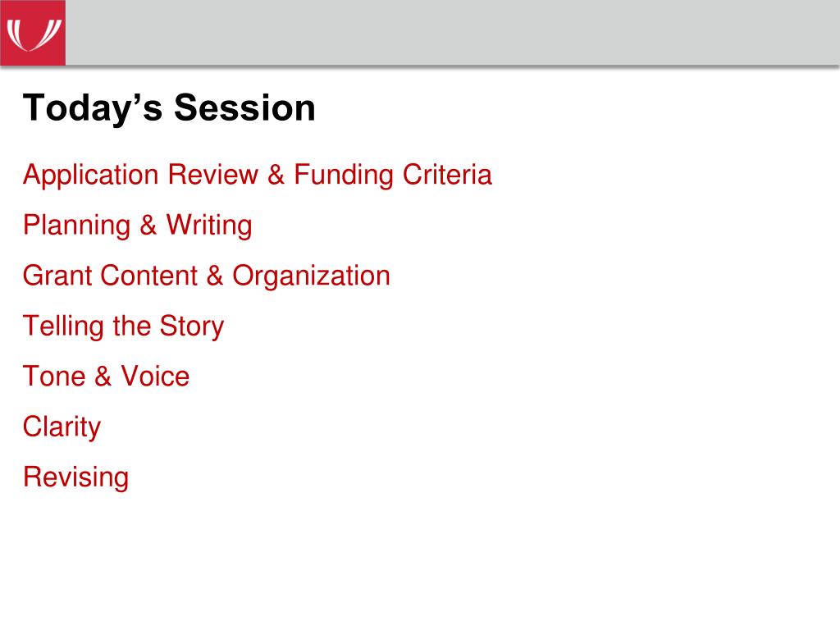Open "Grant Content & Organization" topic

(206, 276)
